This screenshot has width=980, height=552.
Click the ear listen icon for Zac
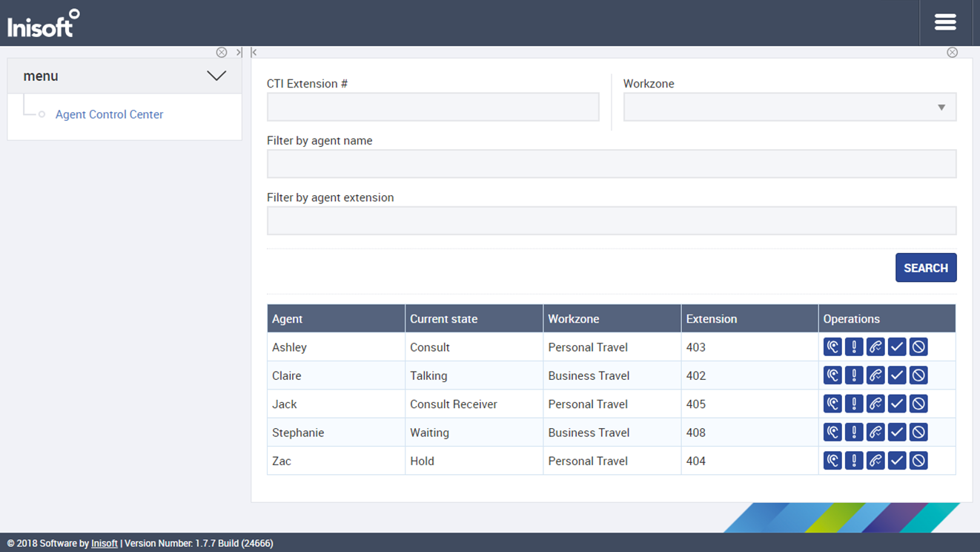832,461
